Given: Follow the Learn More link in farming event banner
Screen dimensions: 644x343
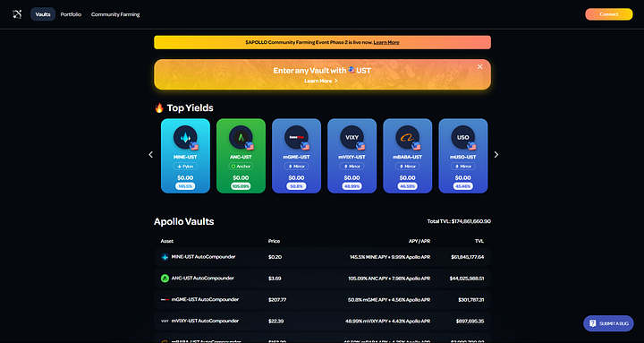Looking at the screenshot, I should tap(386, 42).
